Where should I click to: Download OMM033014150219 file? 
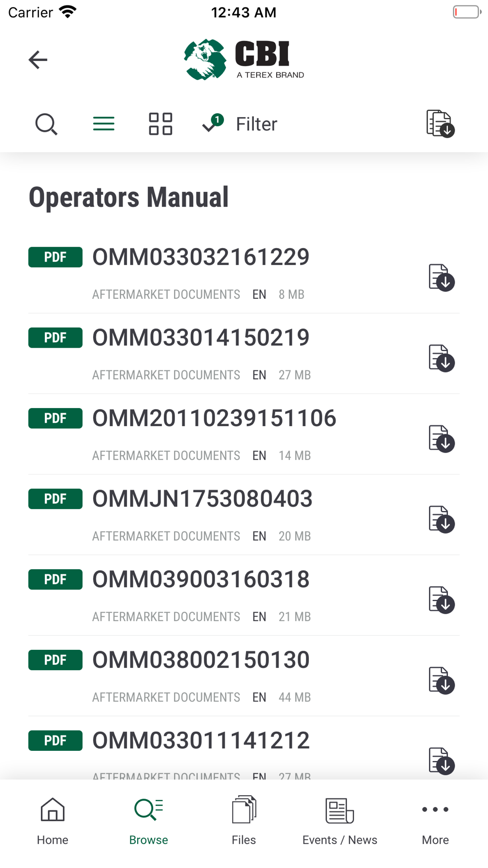442,358
